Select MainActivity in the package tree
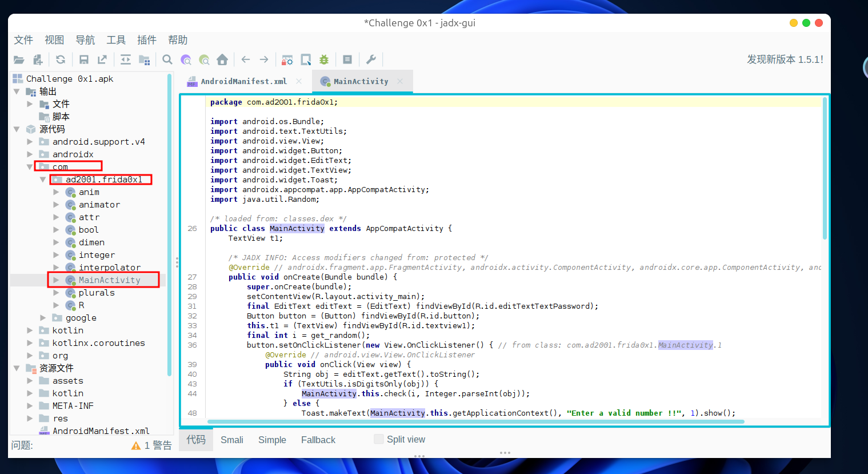This screenshot has width=868, height=474. click(109, 280)
